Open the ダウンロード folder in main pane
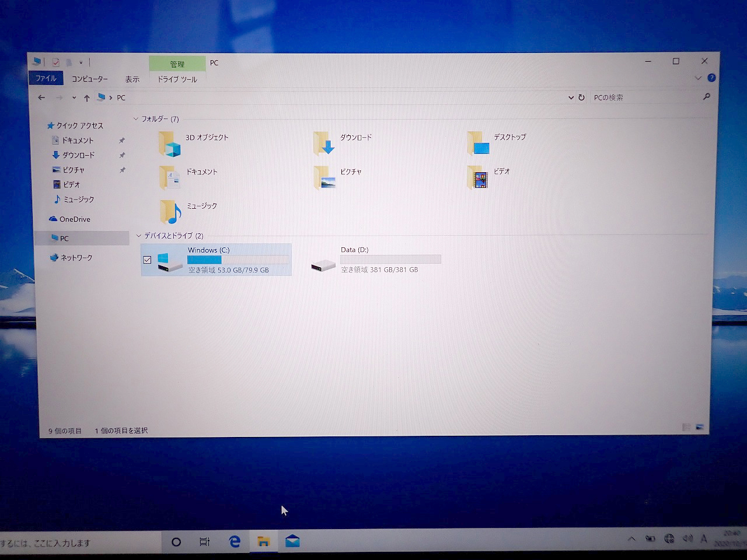The image size is (747, 560). (324, 143)
